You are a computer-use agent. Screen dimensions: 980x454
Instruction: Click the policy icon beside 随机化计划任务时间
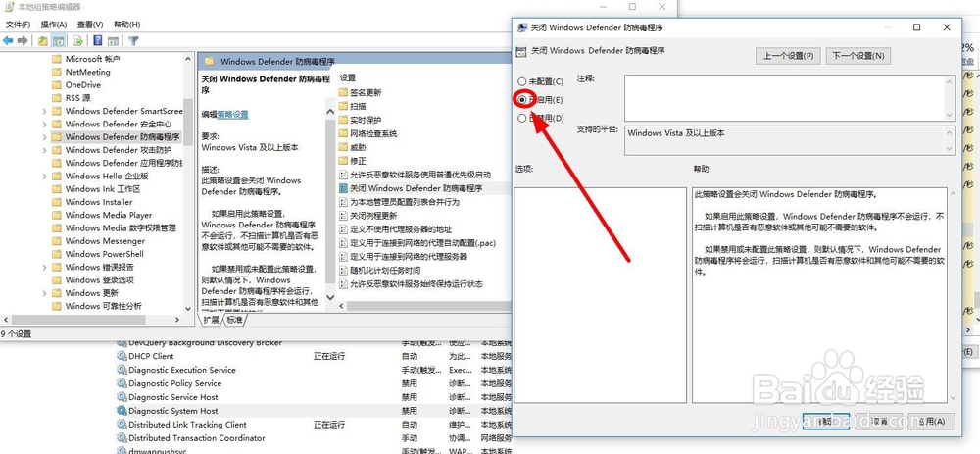(343, 271)
